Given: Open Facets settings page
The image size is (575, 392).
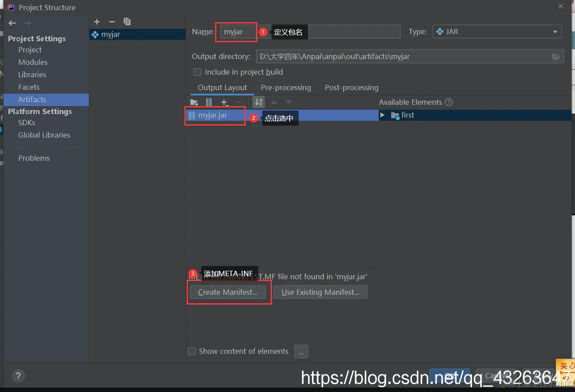Looking at the screenshot, I should 28,87.
